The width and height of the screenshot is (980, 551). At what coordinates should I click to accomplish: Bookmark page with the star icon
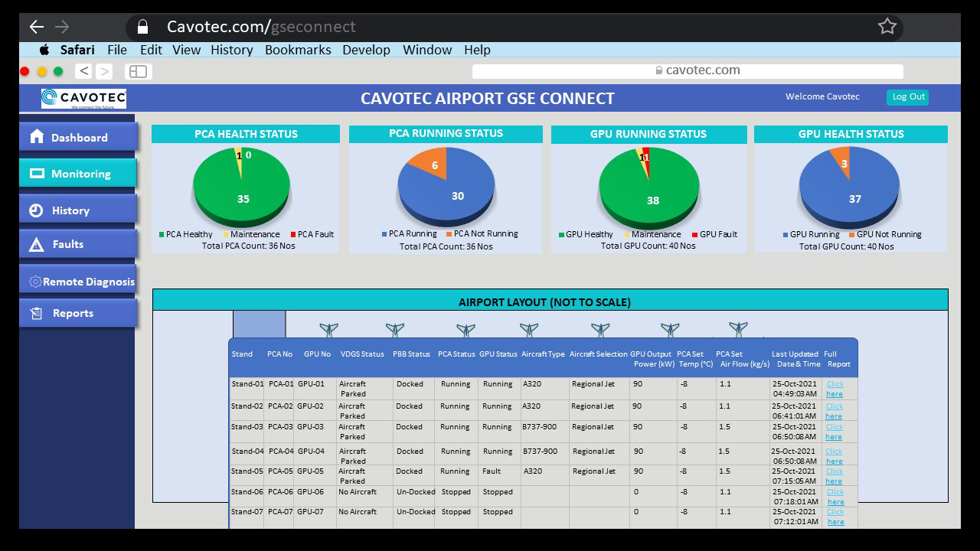click(887, 27)
